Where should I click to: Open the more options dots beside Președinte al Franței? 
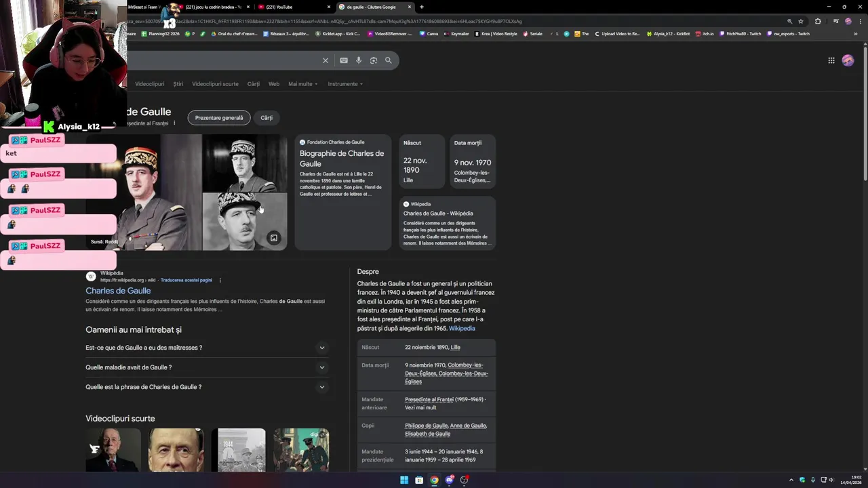click(x=174, y=123)
